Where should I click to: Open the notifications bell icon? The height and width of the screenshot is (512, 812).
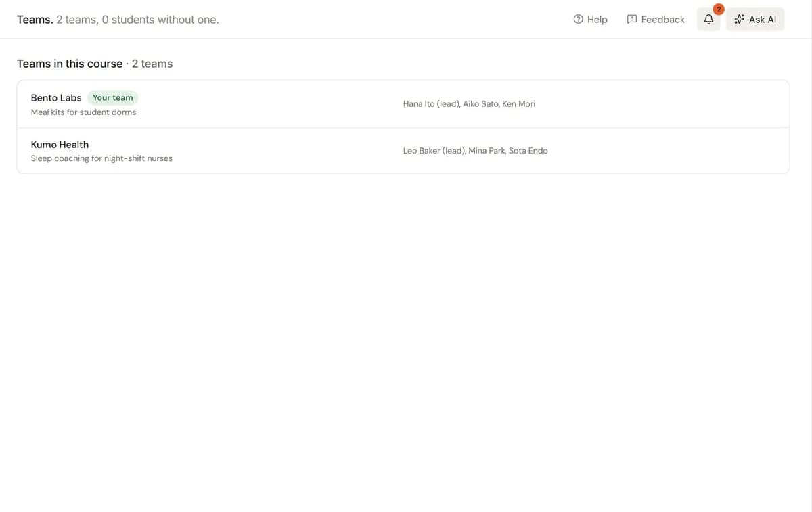click(x=708, y=20)
